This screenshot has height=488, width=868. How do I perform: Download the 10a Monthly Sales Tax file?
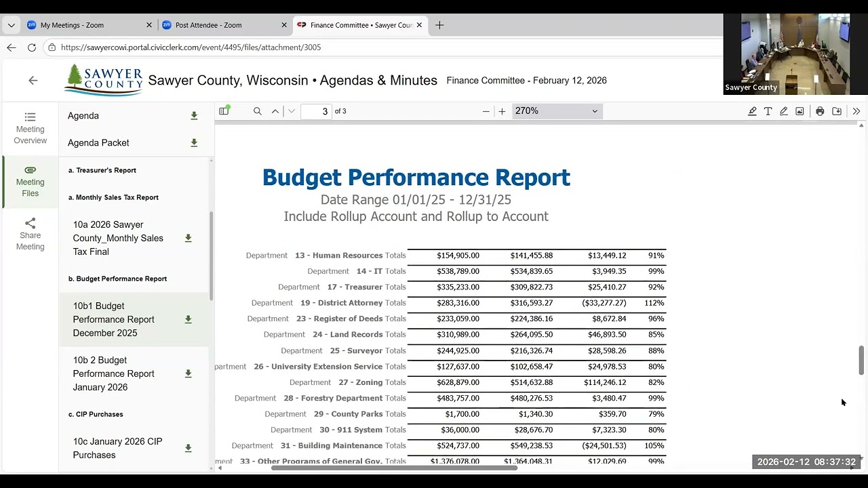tap(189, 238)
